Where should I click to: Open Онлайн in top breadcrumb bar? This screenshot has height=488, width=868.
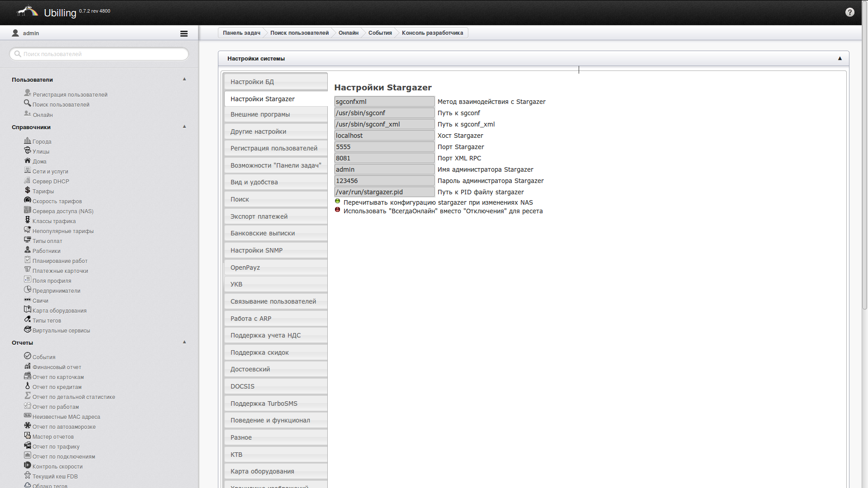[x=349, y=33]
